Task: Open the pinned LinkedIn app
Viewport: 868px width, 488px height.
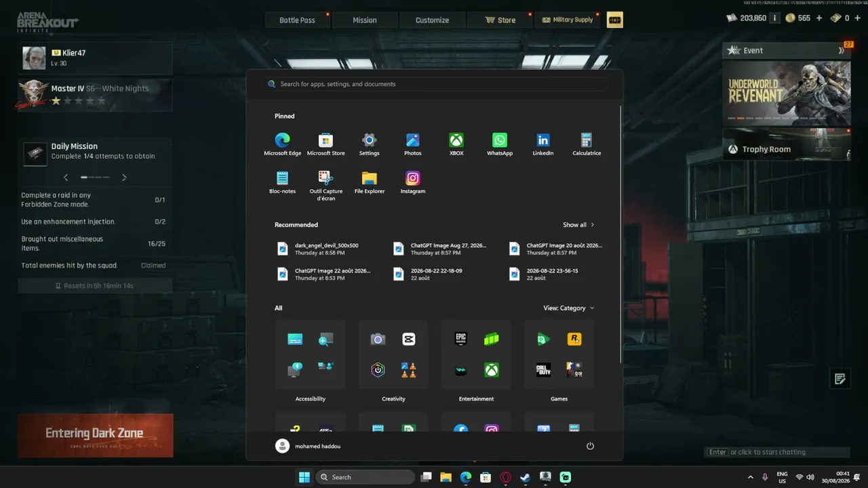Action: click(x=543, y=144)
